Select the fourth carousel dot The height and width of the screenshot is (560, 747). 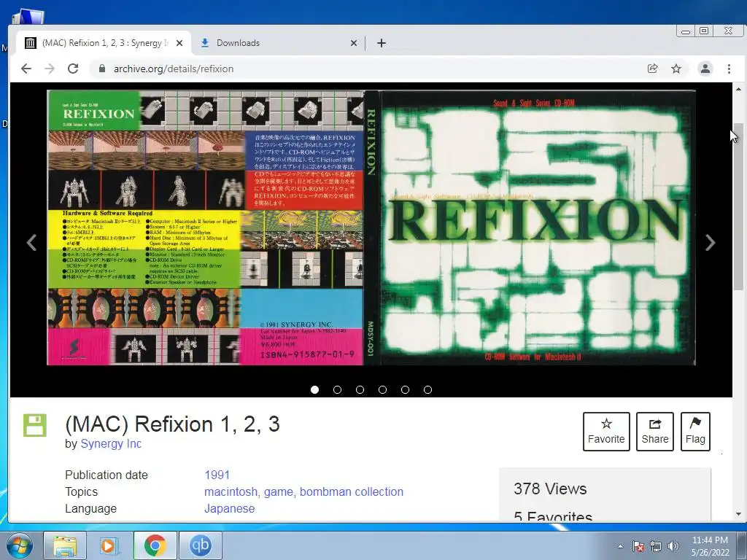[x=382, y=389]
